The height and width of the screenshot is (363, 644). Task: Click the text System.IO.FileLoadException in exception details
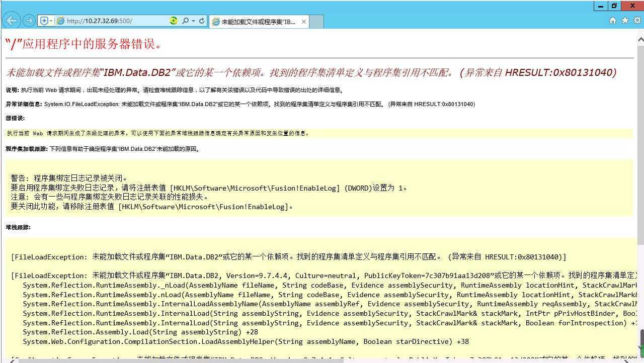(x=82, y=104)
